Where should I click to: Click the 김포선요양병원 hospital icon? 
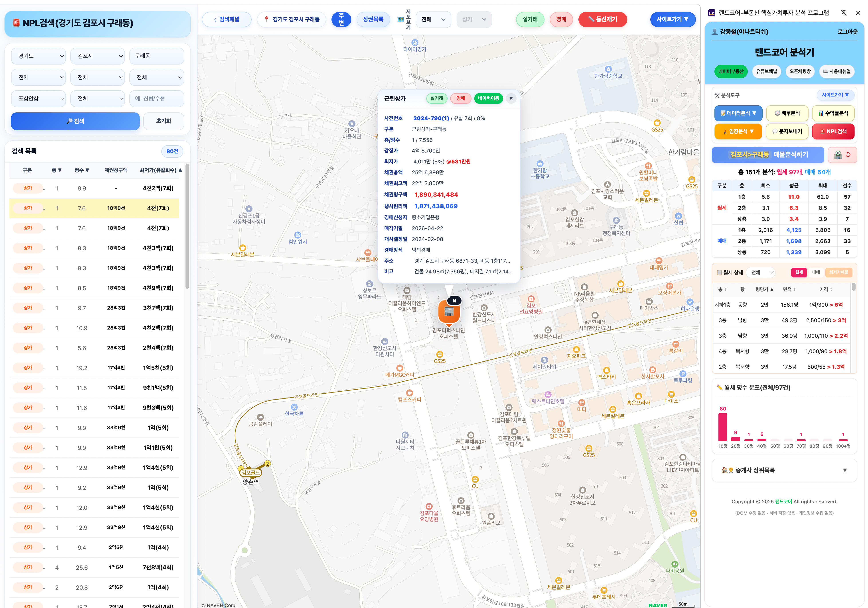coord(531,299)
